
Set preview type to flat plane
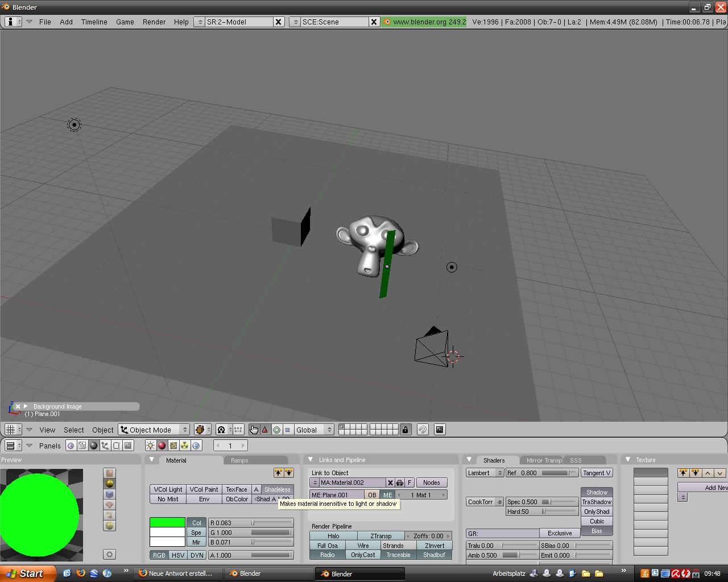coord(110,473)
